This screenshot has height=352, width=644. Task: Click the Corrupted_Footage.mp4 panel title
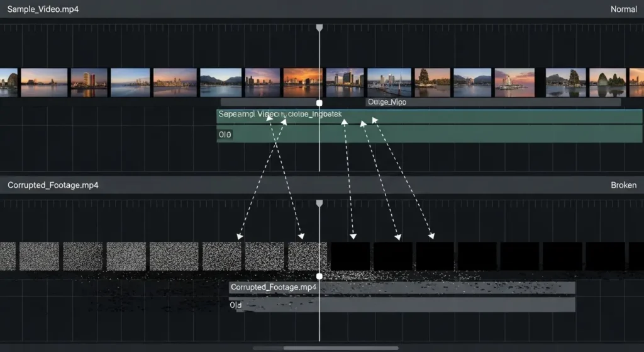click(x=53, y=185)
